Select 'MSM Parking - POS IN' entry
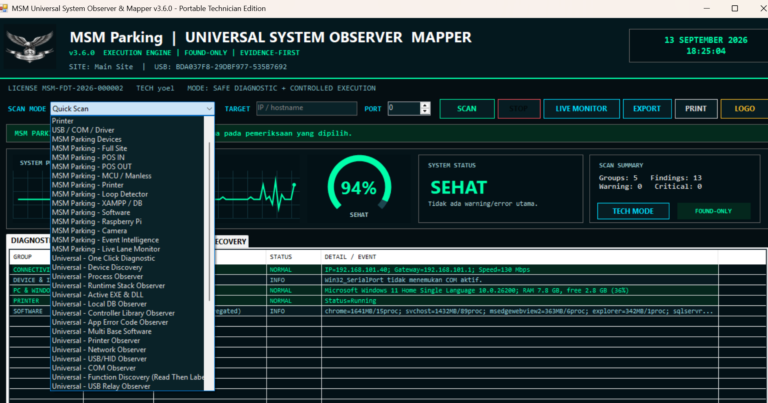Screen dimensions: 768x403 (88, 158)
